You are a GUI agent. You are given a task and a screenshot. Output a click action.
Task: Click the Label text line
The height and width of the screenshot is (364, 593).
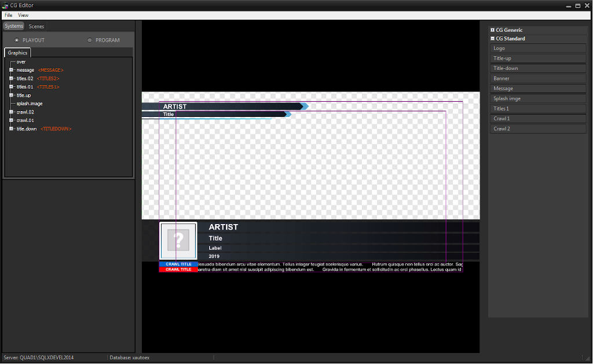pos(215,248)
